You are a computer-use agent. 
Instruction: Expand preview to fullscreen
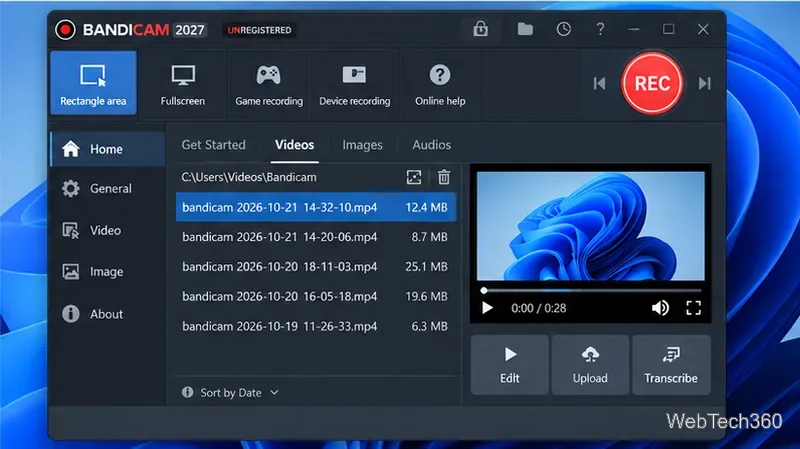pyautogui.click(x=693, y=308)
